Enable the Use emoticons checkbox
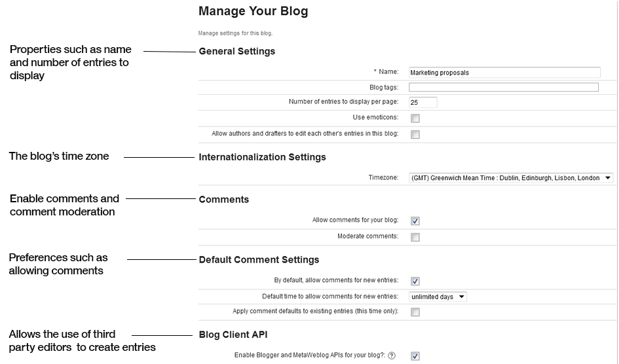The width and height of the screenshot is (619, 364). (415, 118)
